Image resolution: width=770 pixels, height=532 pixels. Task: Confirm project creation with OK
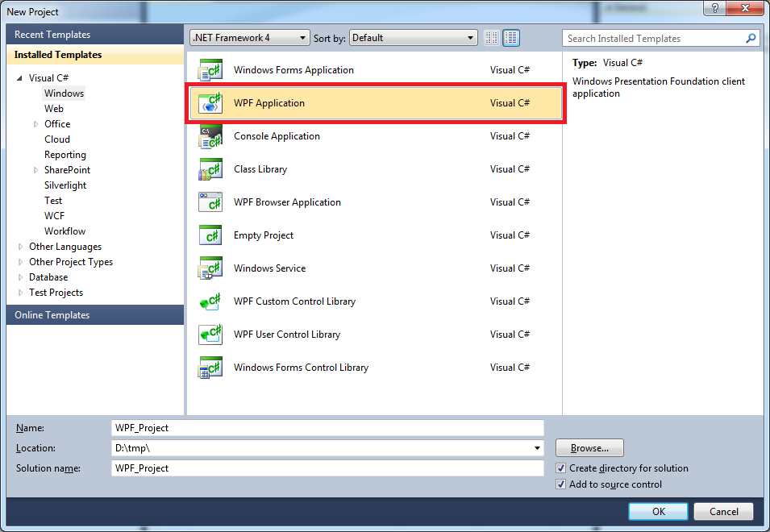pos(657,511)
